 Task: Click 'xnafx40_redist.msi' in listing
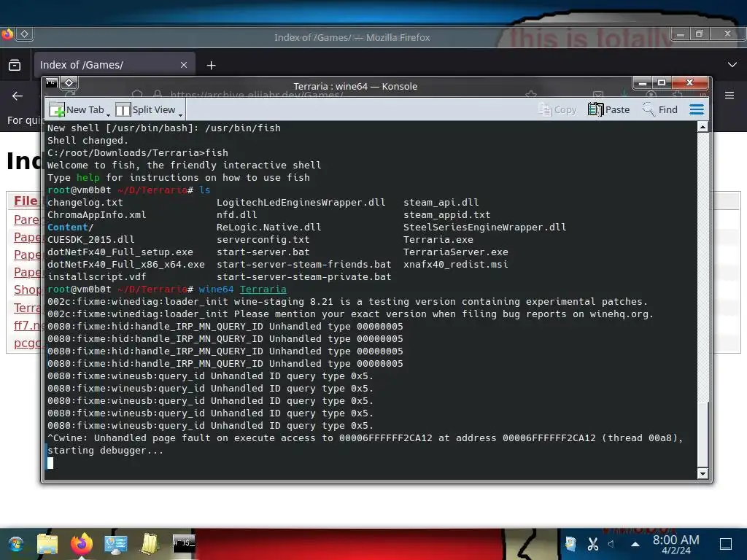click(456, 264)
